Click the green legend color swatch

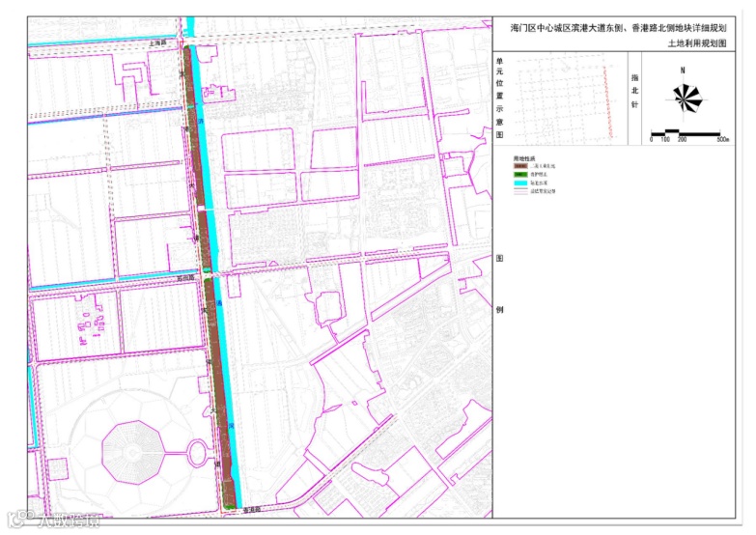pos(520,174)
